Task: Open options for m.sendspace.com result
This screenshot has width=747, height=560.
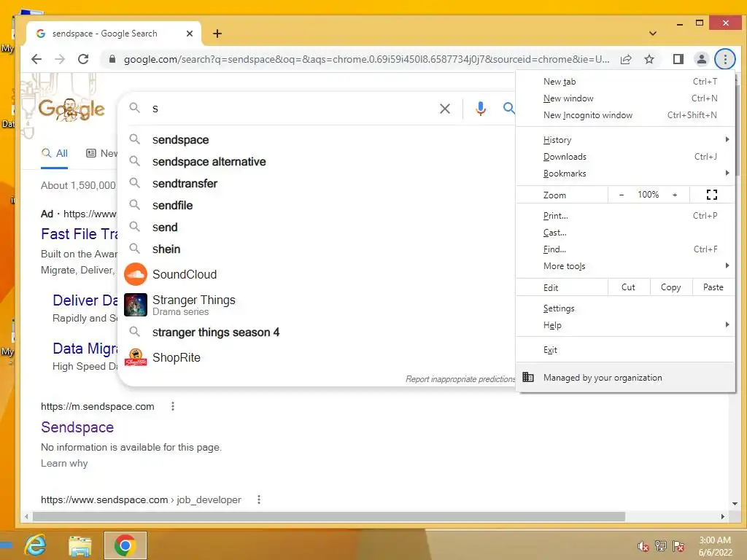Action: point(173,406)
